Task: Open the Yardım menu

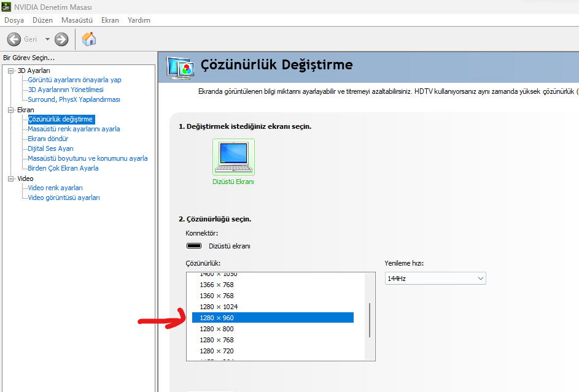Action: pos(139,20)
